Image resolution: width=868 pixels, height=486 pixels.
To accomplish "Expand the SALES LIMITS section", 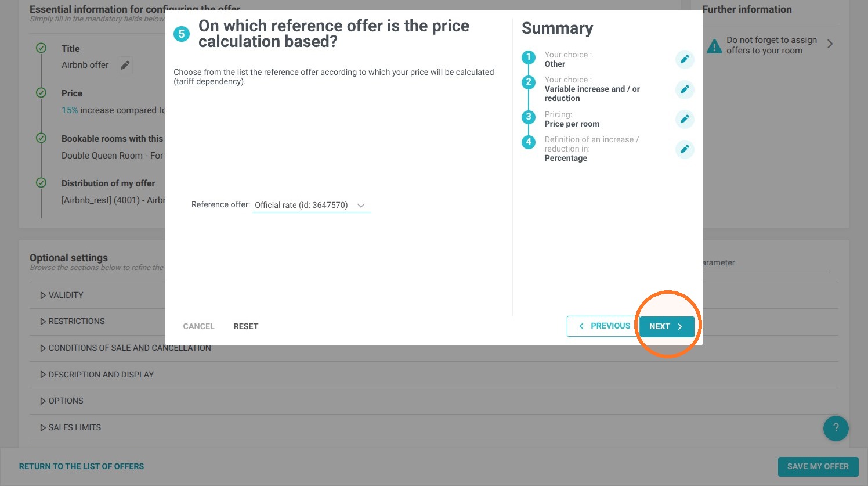I will 70,427.
